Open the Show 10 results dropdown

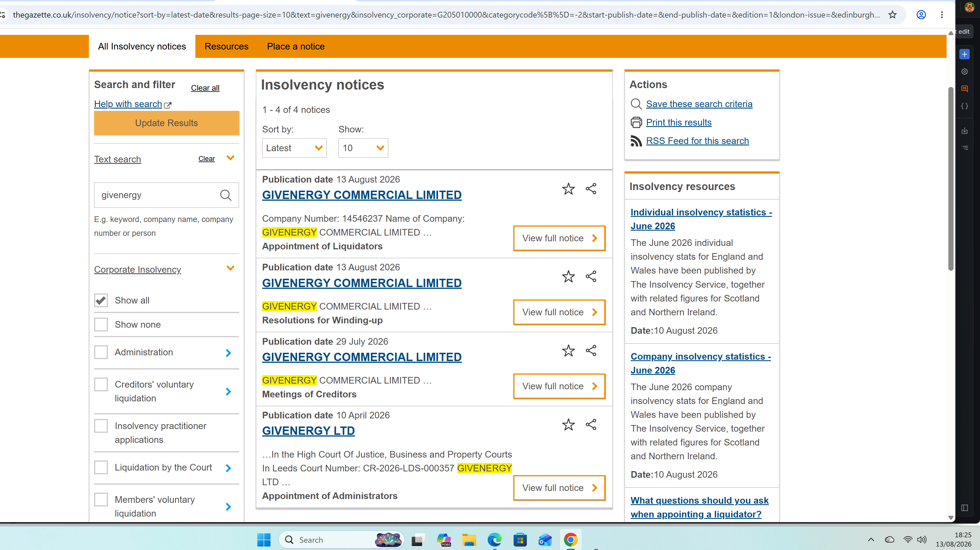[x=363, y=148]
